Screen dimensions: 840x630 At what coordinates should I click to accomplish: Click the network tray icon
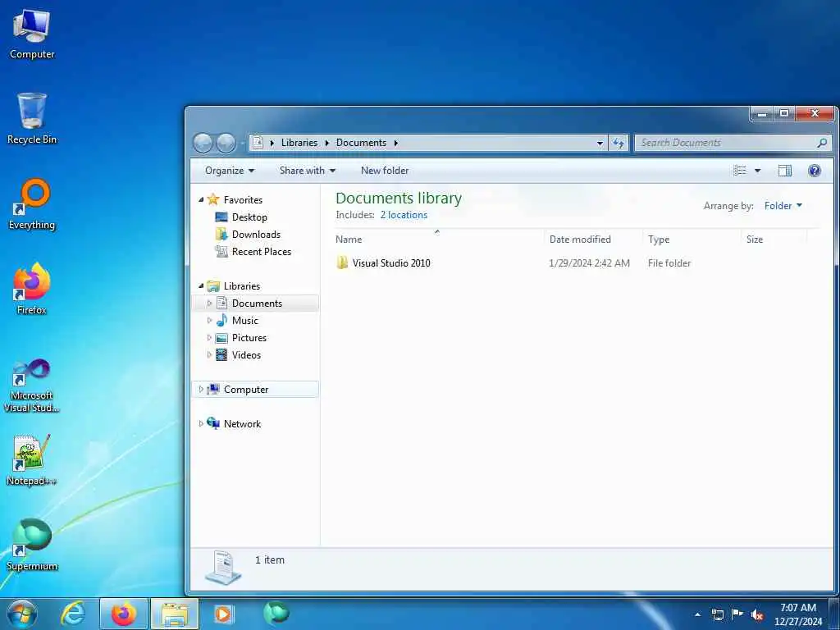click(717, 614)
